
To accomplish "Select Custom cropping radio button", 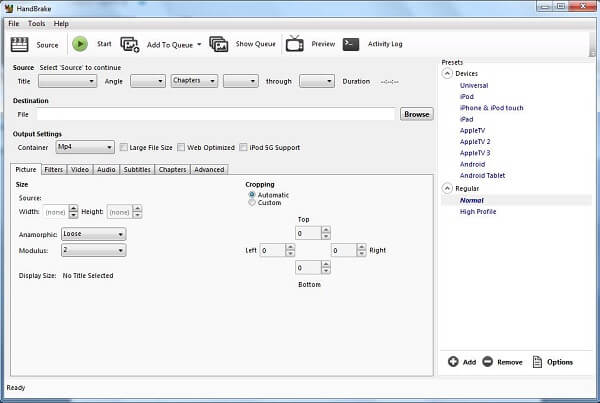I will pyautogui.click(x=250, y=203).
